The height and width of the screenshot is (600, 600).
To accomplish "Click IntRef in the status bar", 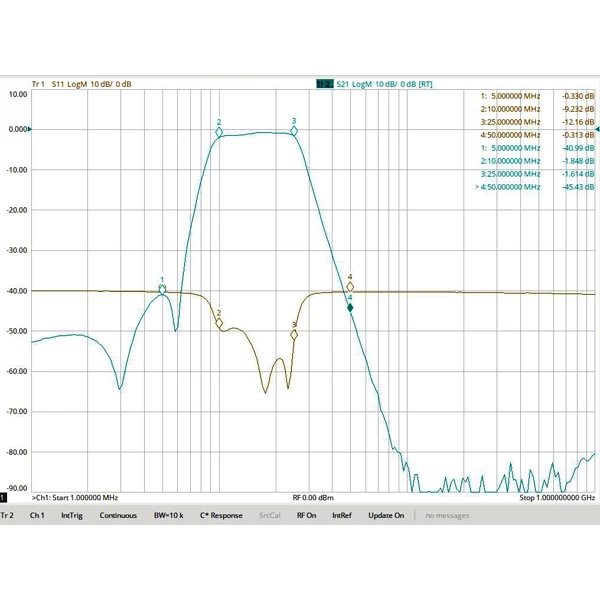I will (342, 515).
